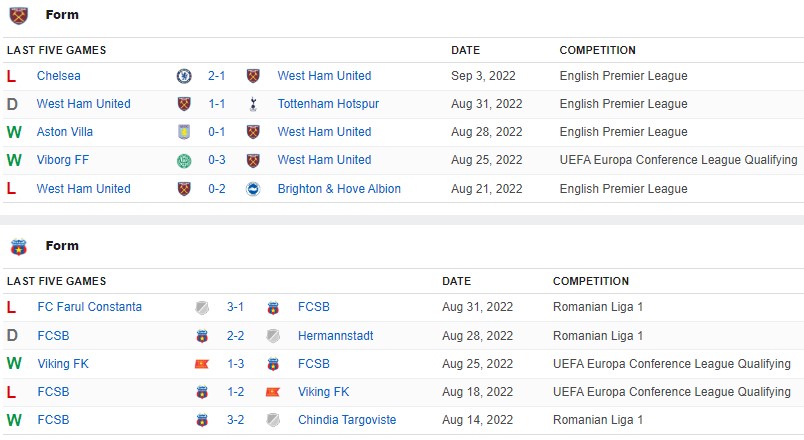Click grey placeholder badge beside Chindia Targoviste
Viewport: 804px width, 440px height.
tap(273, 420)
